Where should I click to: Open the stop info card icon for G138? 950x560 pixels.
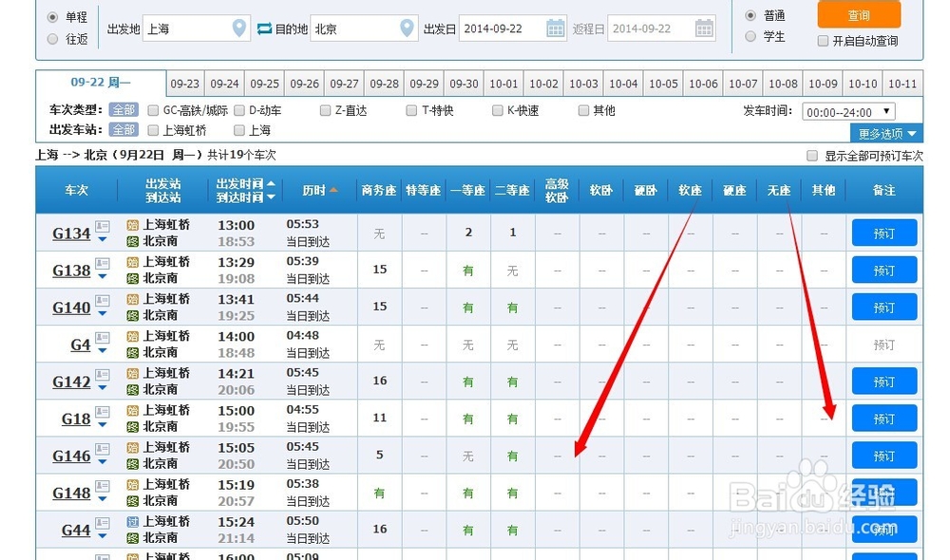tap(103, 264)
